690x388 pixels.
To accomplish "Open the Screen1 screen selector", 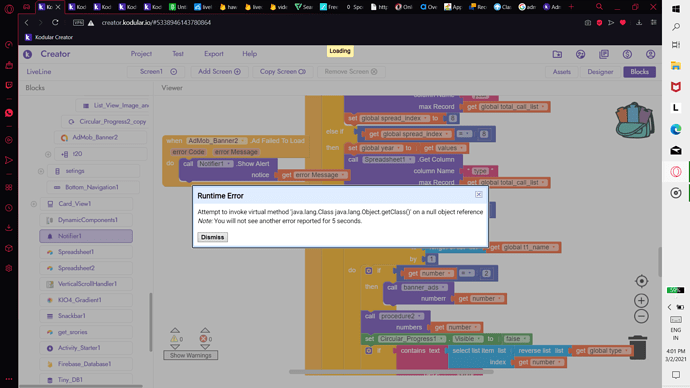I will pyautogui.click(x=156, y=72).
